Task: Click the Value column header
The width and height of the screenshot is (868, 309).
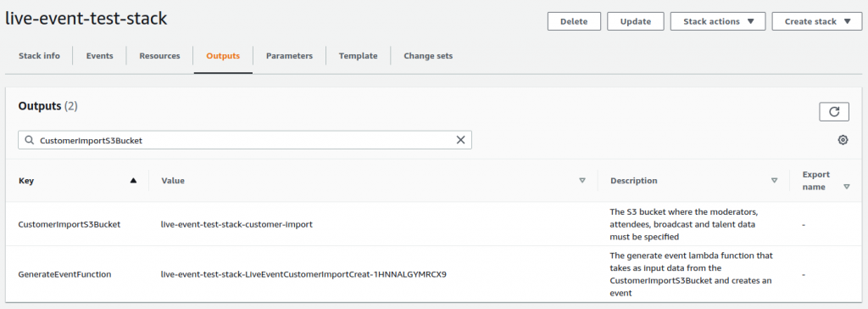Action: point(173,181)
